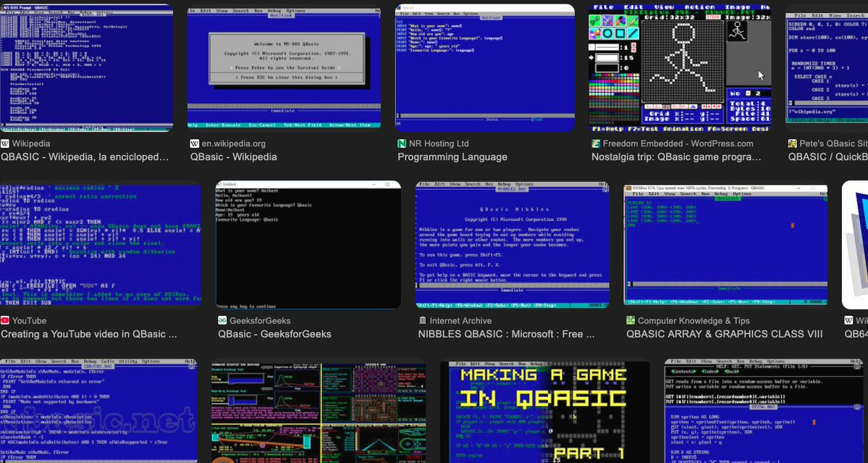
Task: Open 'Creating a YouTube video in QBasic' link
Action: tap(88, 334)
